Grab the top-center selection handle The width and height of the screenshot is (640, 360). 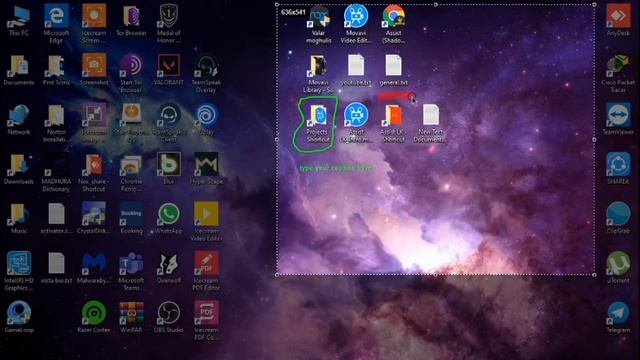pyautogui.click(x=436, y=4)
